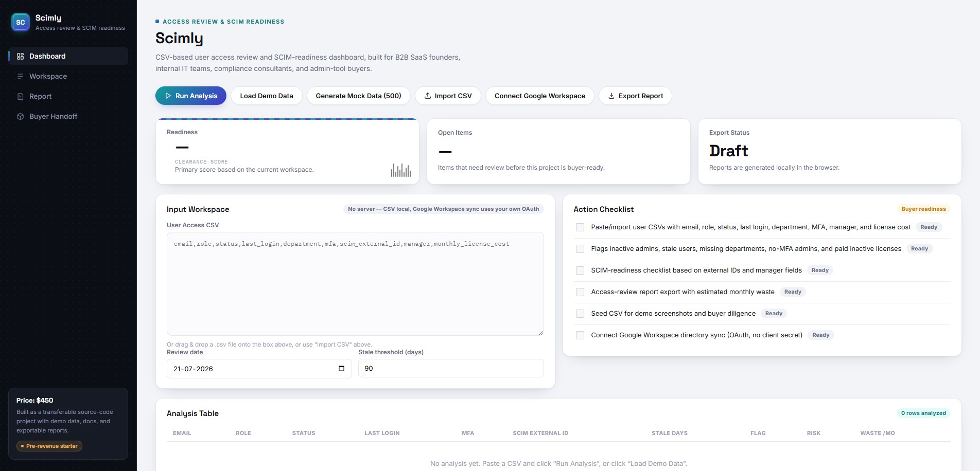Click into the User Access CSV text area
Screen dimensions: 980x471
pos(355,284)
